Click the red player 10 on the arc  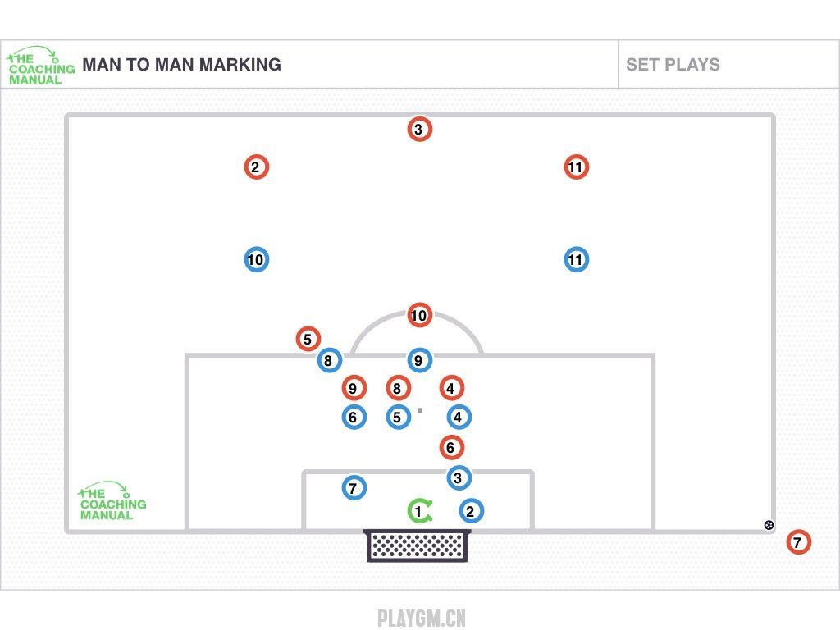tap(419, 315)
